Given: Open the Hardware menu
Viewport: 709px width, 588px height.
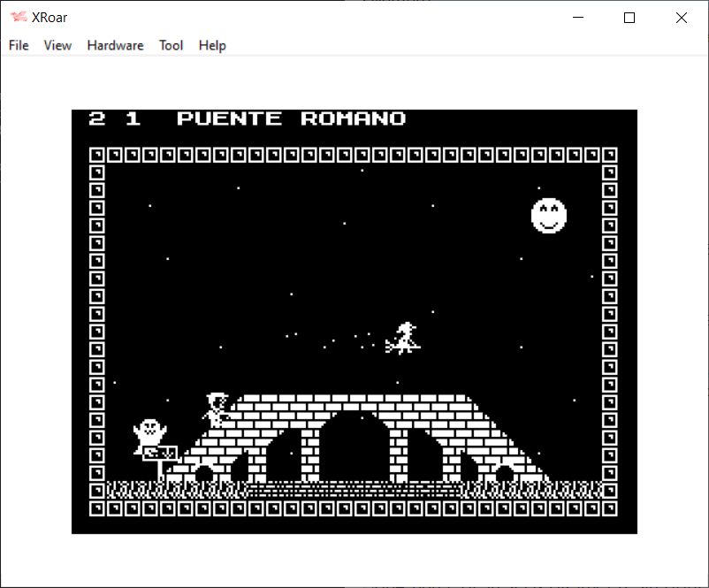Looking at the screenshot, I should [115, 45].
